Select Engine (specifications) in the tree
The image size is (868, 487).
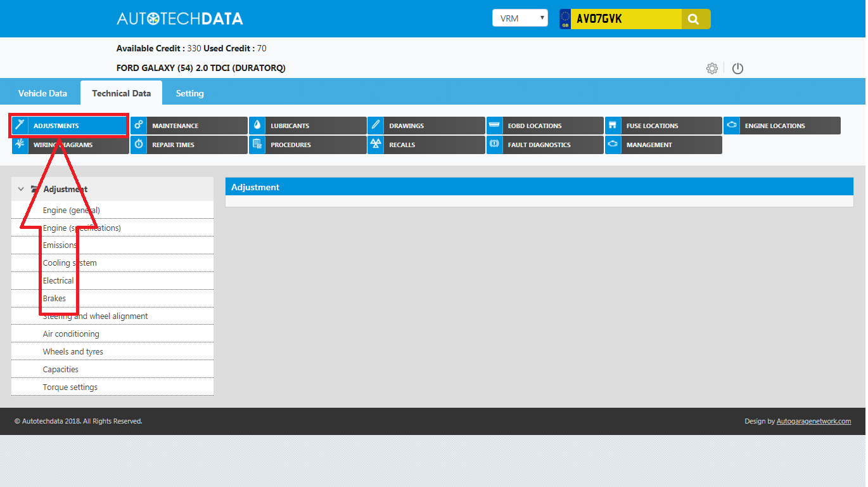pyautogui.click(x=112, y=228)
